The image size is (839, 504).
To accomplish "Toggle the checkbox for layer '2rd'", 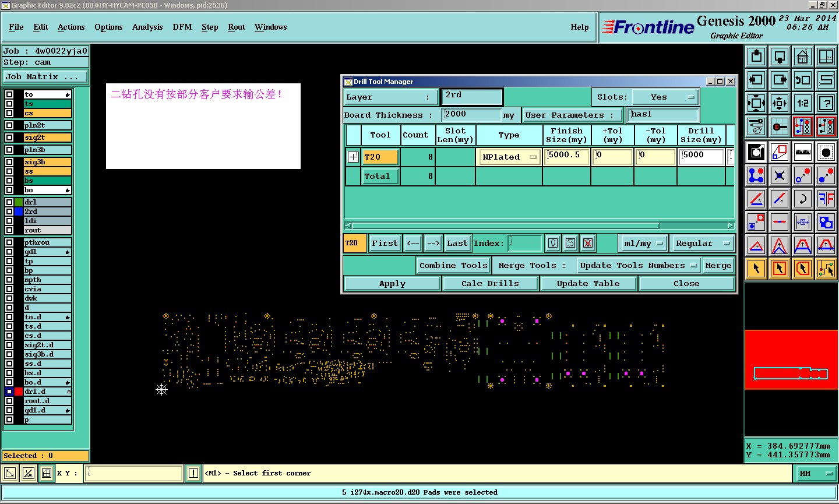I will click(9, 212).
